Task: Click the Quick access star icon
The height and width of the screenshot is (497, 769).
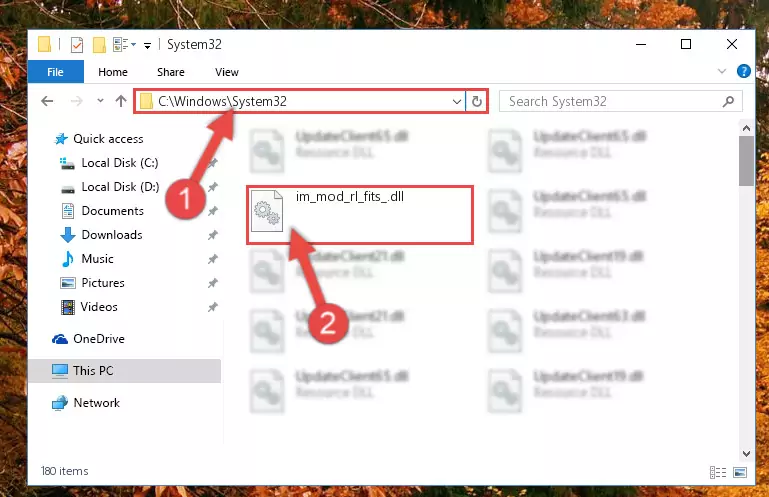Action: (x=61, y=139)
